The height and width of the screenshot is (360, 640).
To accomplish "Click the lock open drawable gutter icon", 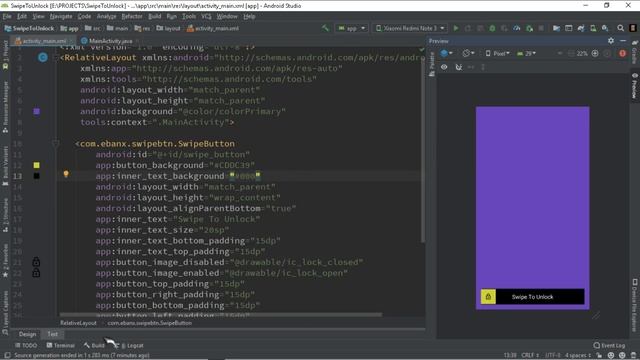I will pos(36,273).
